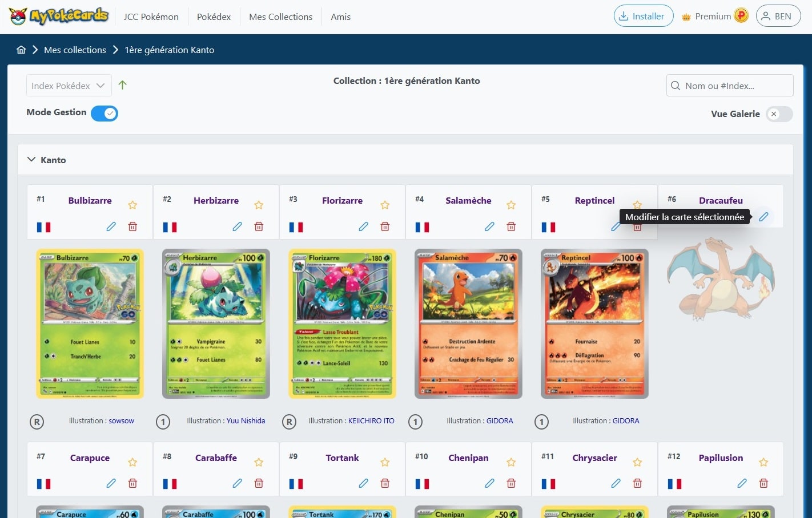812x518 pixels.
Task: Enable the Vue Galerie toggle
Action: (x=778, y=114)
